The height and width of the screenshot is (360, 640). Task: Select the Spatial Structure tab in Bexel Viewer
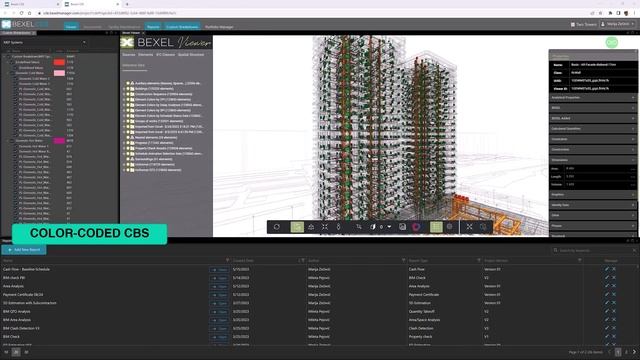coord(191,55)
